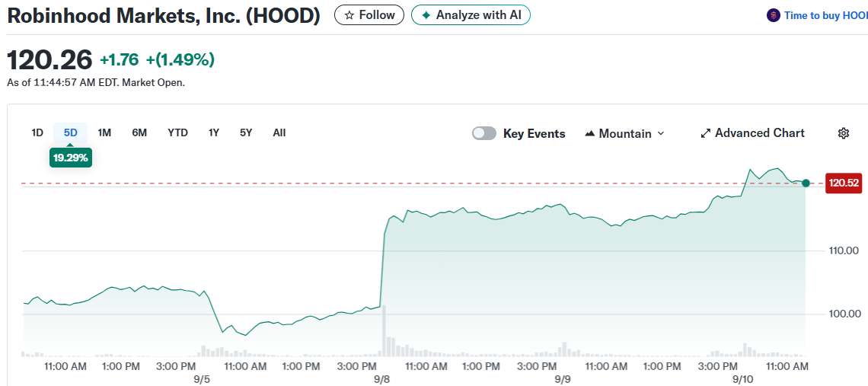Select the 1M range tab
The width and height of the screenshot is (868, 386).
tap(104, 133)
